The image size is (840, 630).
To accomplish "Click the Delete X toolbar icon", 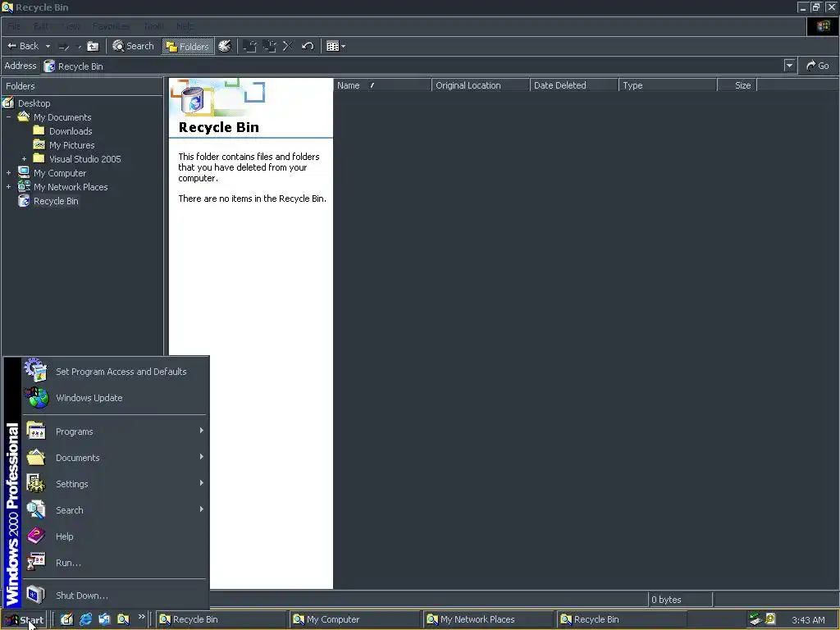I will pos(288,46).
